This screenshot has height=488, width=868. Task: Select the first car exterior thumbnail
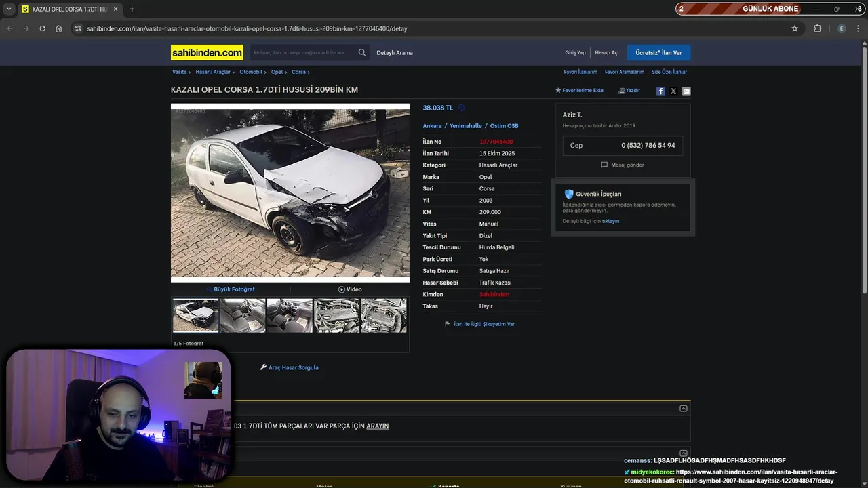pos(195,315)
